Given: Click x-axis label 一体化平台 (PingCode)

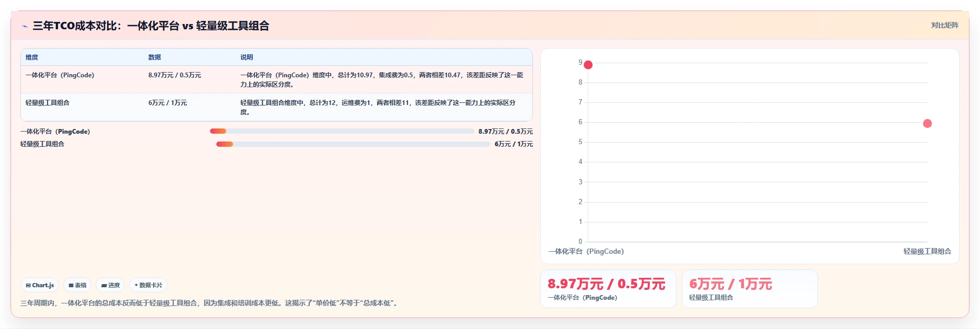Looking at the screenshot, I should point(586,252).
